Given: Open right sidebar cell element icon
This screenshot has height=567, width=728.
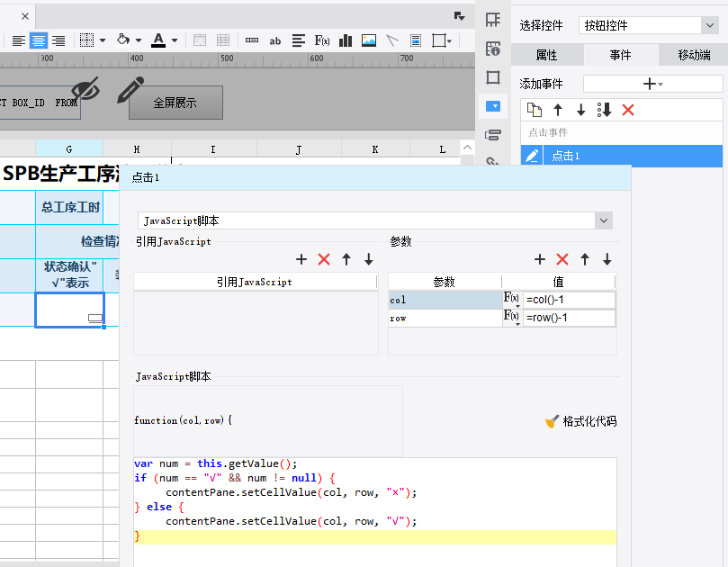Looking at the screenshot, I should click(492, 49).
